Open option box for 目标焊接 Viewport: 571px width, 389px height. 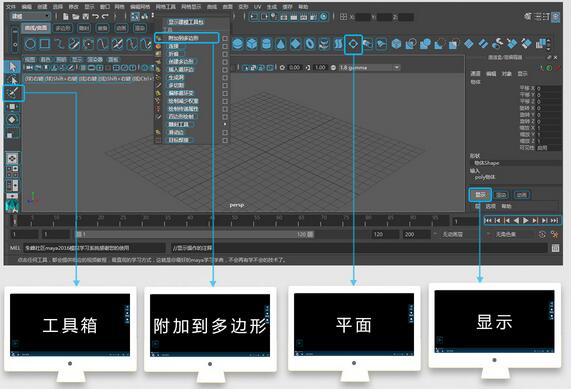pos(225,140)
